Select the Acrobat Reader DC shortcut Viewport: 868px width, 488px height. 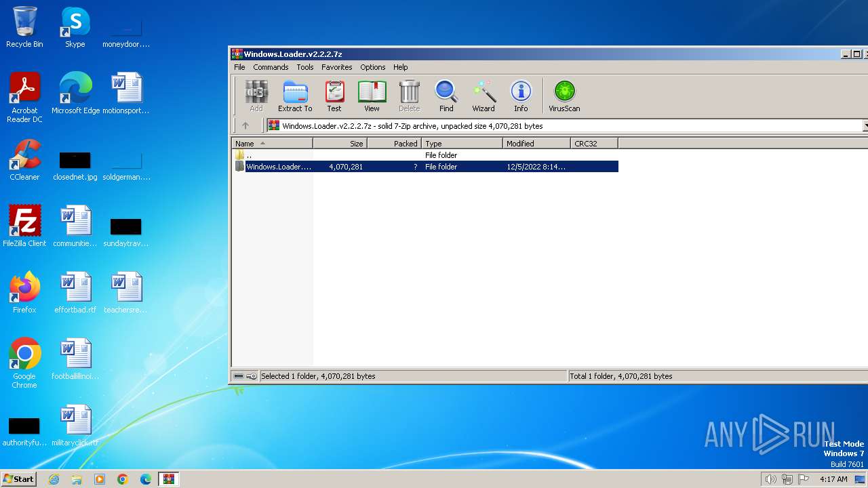click(x=24, y=98)
